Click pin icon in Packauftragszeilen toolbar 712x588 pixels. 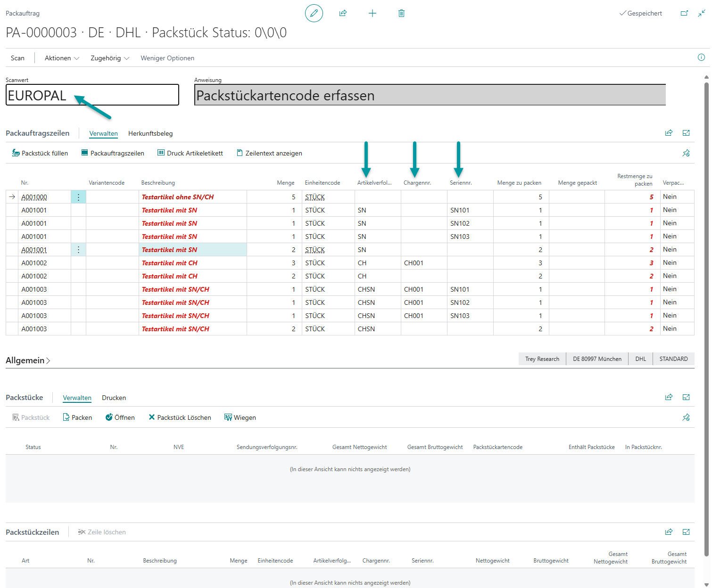click(686, 153)
